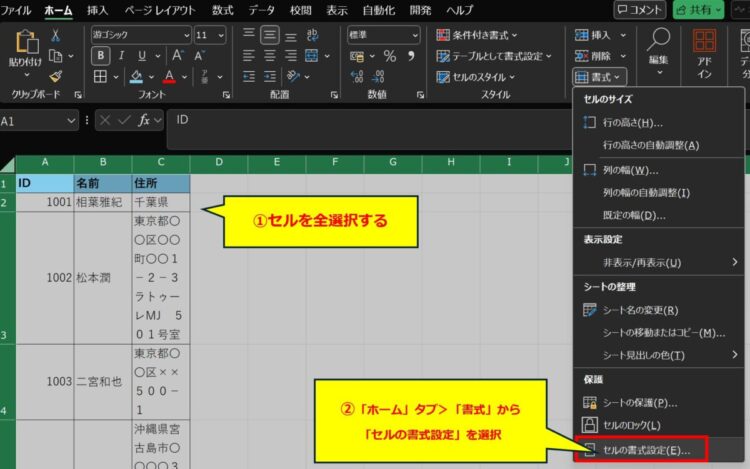Apply the red font color
Screen dimensions: 750x469
pyautogui.click(x=169, y=76)
